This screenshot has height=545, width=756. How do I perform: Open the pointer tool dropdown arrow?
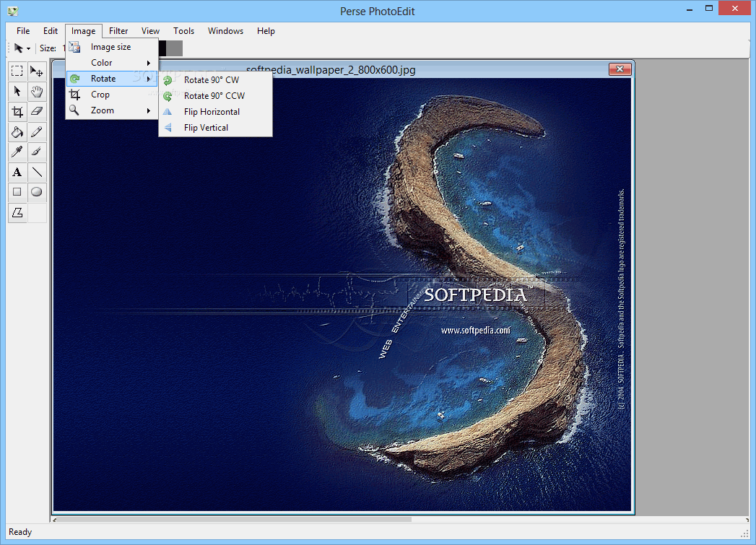click(x=28, y=48)
